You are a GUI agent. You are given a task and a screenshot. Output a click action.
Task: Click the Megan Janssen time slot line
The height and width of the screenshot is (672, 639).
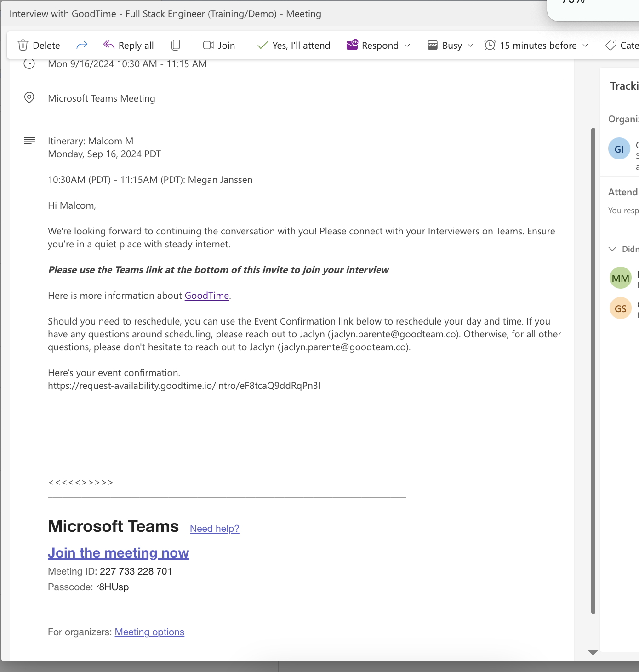[x=150, y=180]
